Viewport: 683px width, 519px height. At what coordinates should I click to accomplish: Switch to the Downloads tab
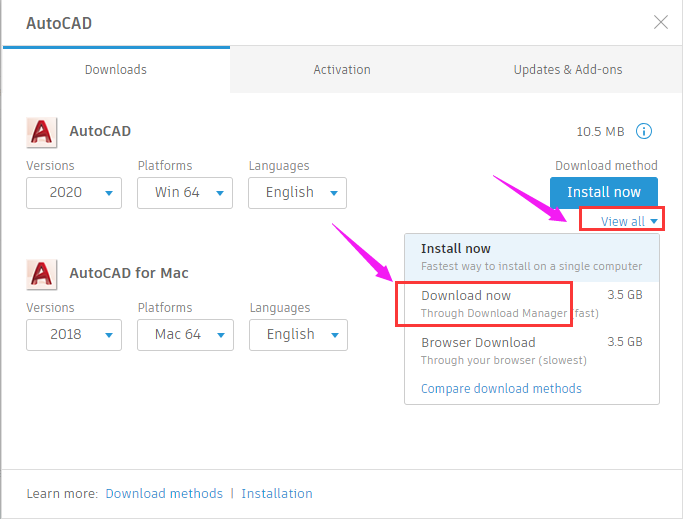coord(116,70)
